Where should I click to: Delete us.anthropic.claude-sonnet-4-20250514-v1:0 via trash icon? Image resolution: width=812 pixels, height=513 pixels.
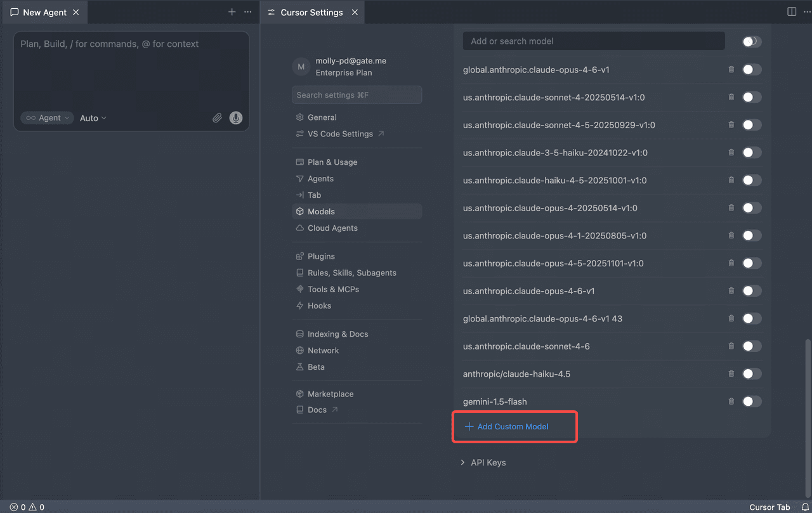tap(731, 97)
